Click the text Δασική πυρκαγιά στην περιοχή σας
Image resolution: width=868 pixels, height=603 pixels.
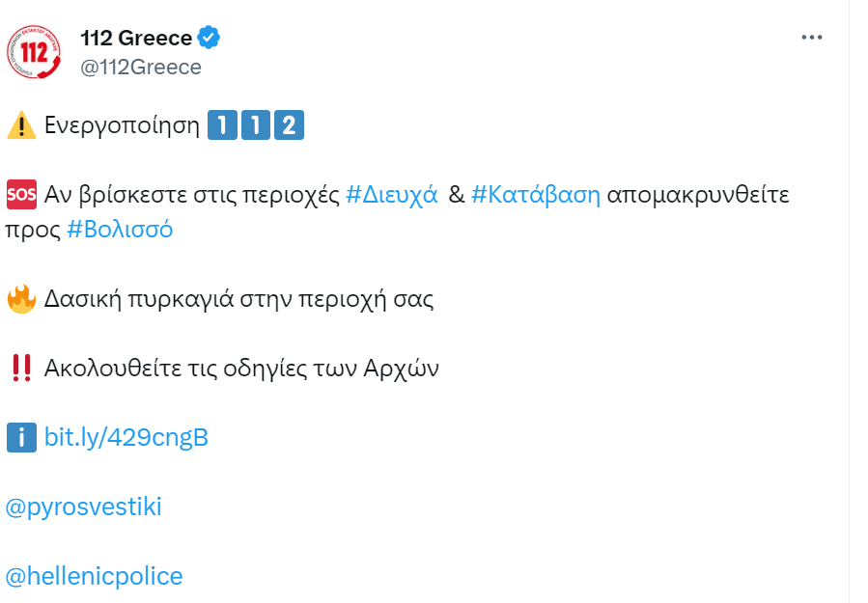click(238, 299)
